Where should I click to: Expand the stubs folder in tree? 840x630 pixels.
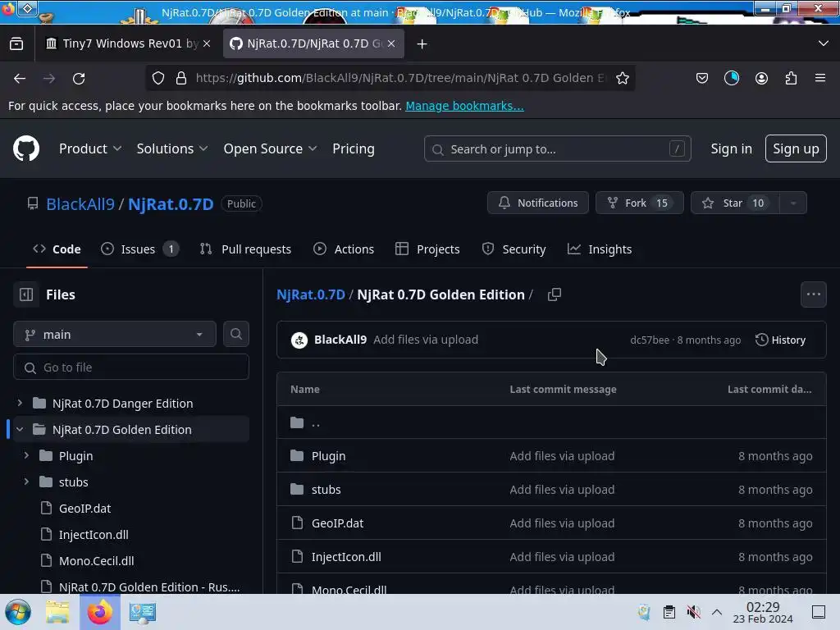click(26, 482)
